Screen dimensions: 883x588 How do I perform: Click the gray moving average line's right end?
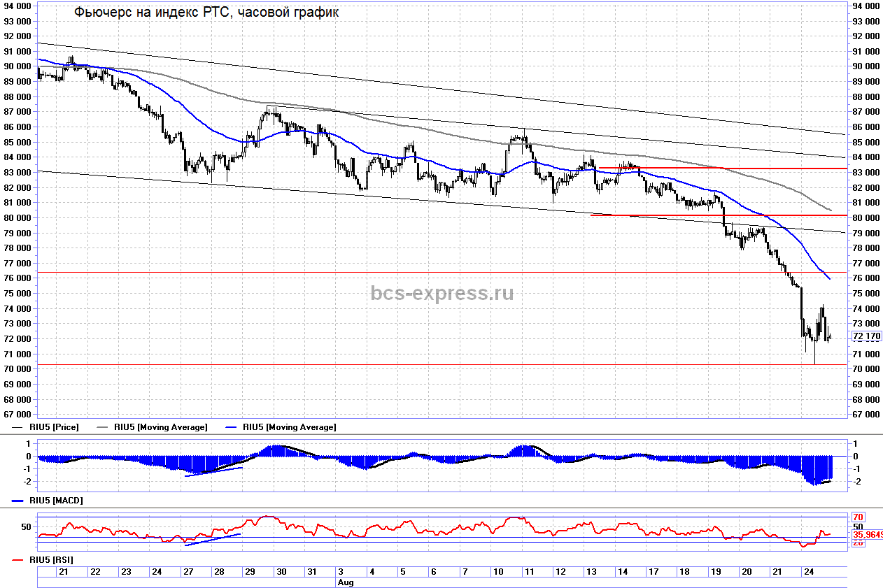[829, 210]
